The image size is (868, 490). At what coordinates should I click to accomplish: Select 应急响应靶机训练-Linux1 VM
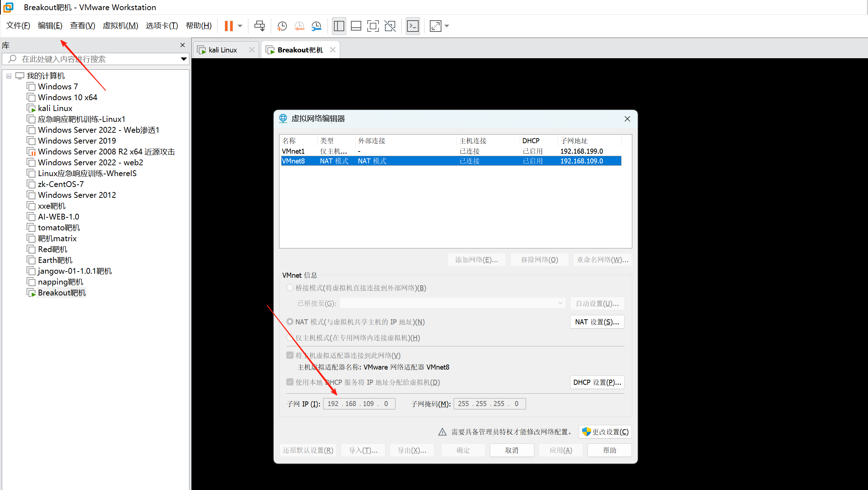pos(81,119)
